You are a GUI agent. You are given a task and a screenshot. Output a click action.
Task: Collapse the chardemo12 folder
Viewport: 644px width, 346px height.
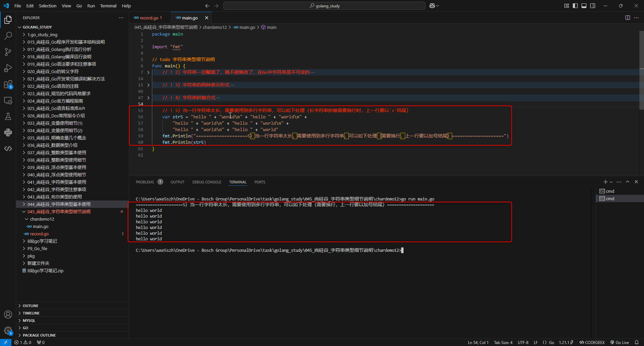(72, 219)
